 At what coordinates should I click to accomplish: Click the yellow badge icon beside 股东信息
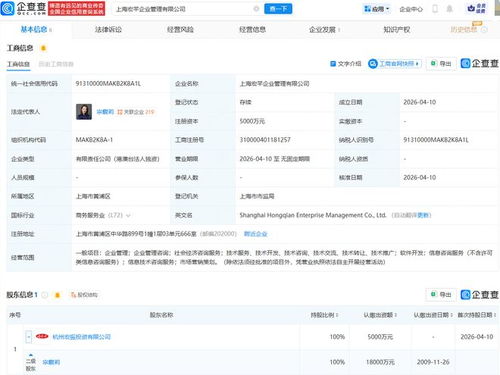pyautogui.click(x=57, y=295)
